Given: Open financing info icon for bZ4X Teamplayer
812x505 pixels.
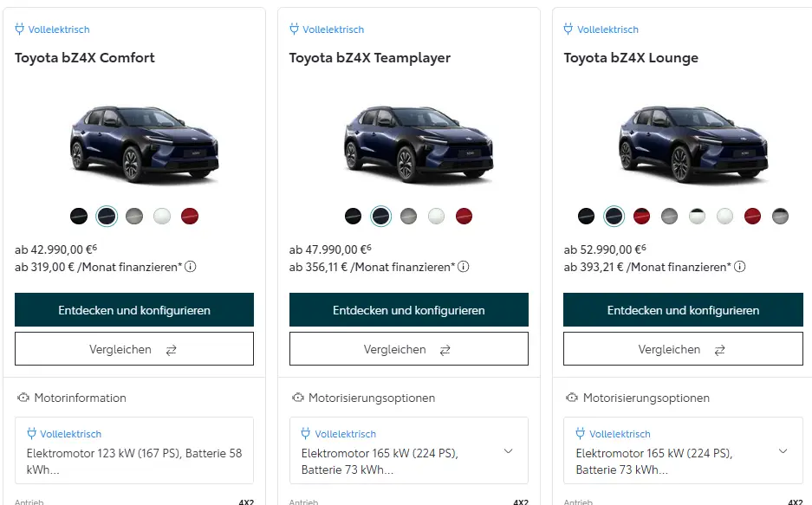Looking at the screenshot, I should point(464,267).
